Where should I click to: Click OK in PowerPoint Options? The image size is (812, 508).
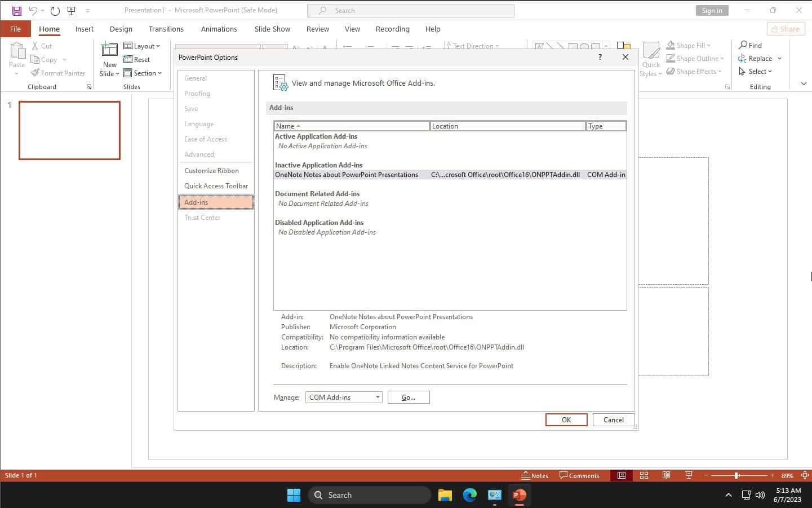point(566,420)
